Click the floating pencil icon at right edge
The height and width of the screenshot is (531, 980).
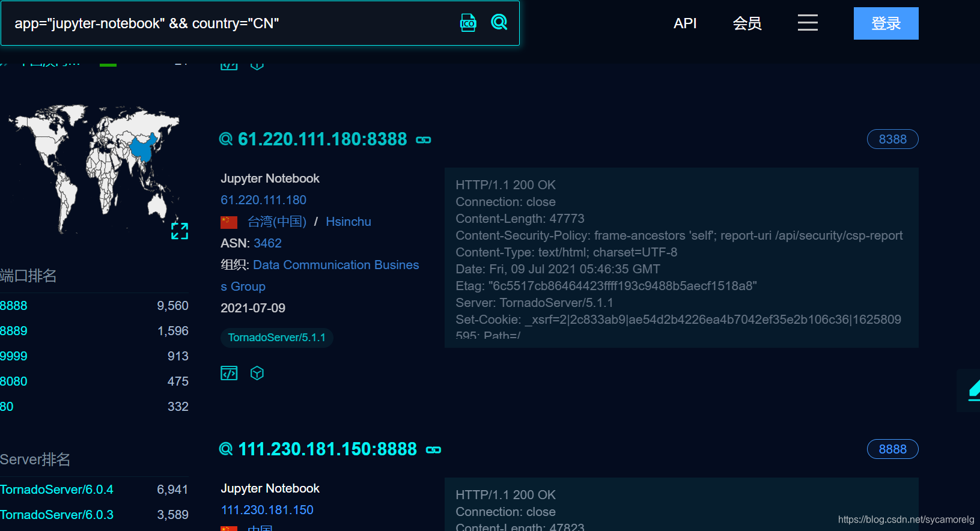[973, 390]
